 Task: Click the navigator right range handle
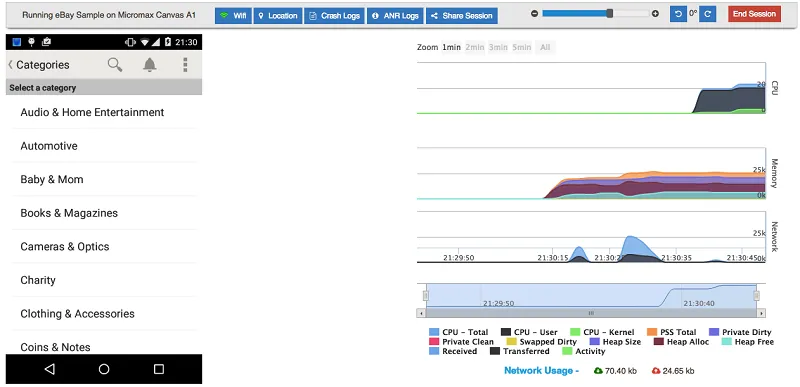click(x=757, y=296)
